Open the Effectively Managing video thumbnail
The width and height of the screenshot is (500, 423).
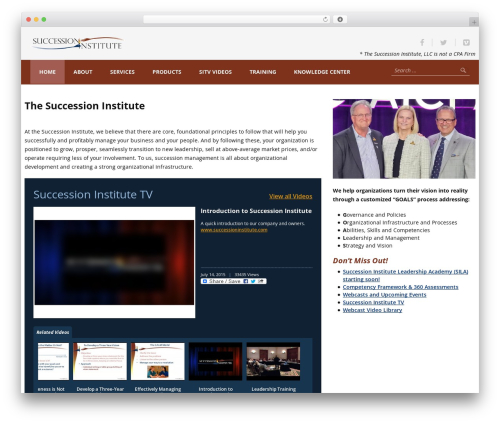[x=158, y=361]
